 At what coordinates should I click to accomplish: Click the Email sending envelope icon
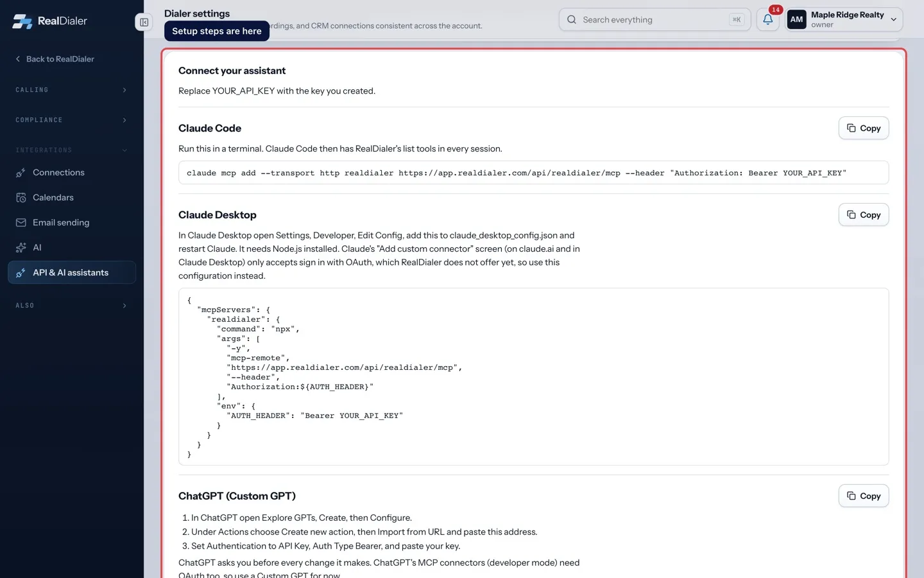coord(21,223)
